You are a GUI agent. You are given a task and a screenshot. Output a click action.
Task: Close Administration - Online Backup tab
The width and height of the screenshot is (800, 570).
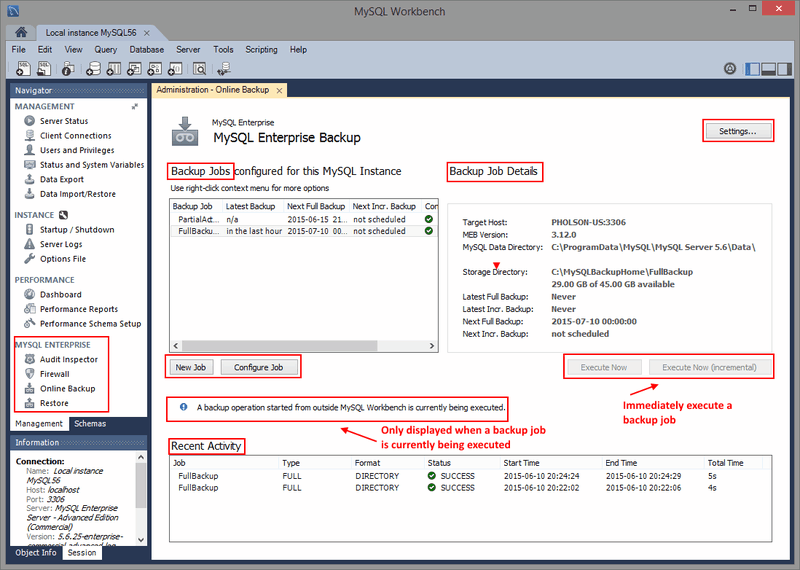point(279,90)
